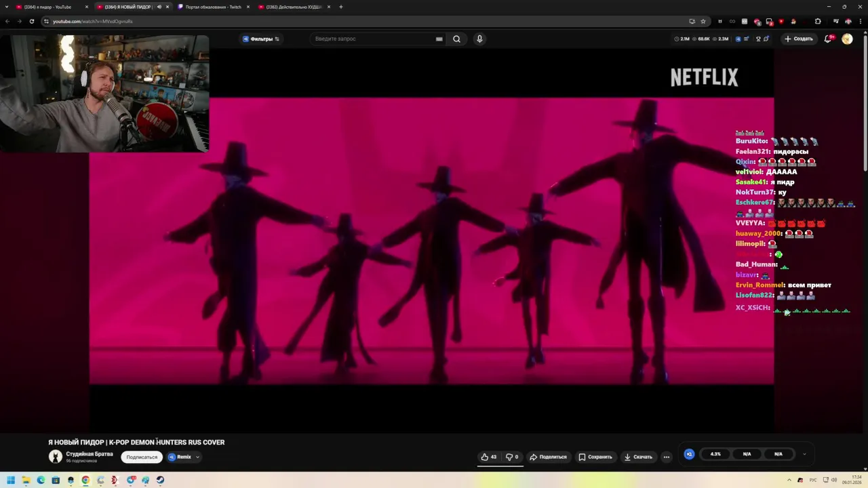Click the 68.6K stat counter

click(x=701, y=39)
